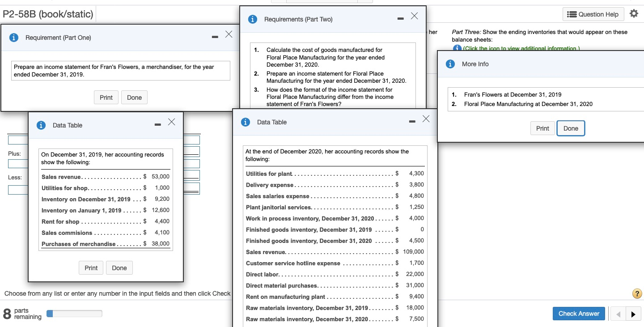Click Done in 2019 Data Table dialog
Viewport: 644px width, 327px height.
119,268
